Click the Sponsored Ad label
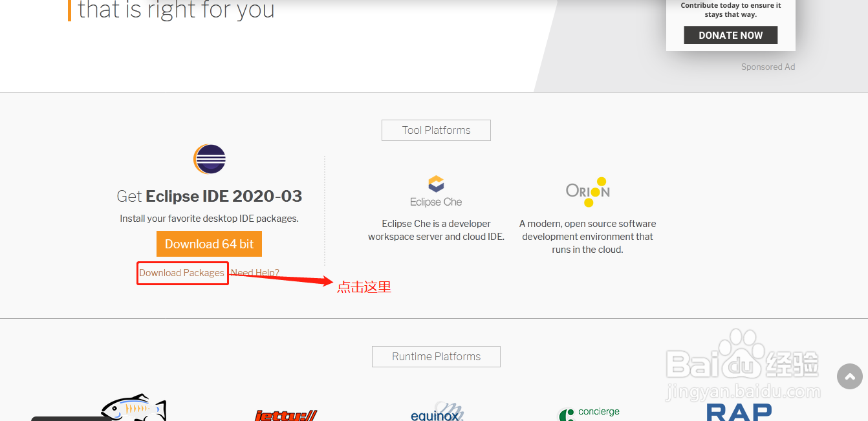 pyautogui.click(x=768, y=67)
